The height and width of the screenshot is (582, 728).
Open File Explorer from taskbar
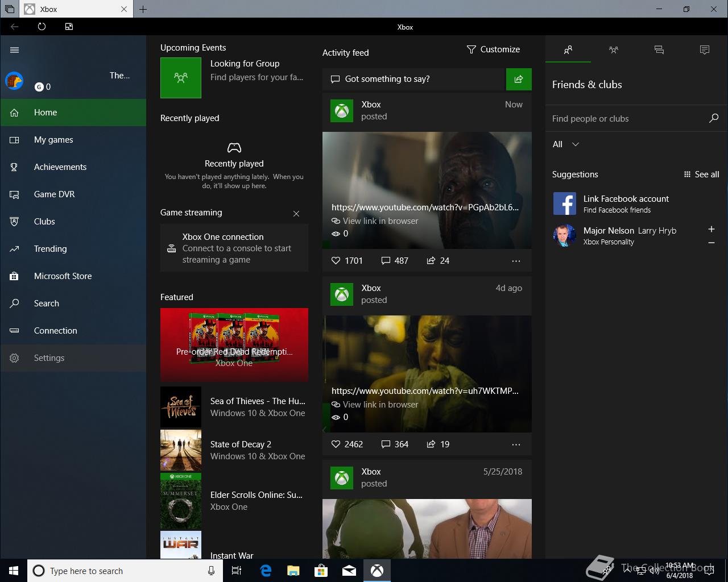[x=293, y=571]
